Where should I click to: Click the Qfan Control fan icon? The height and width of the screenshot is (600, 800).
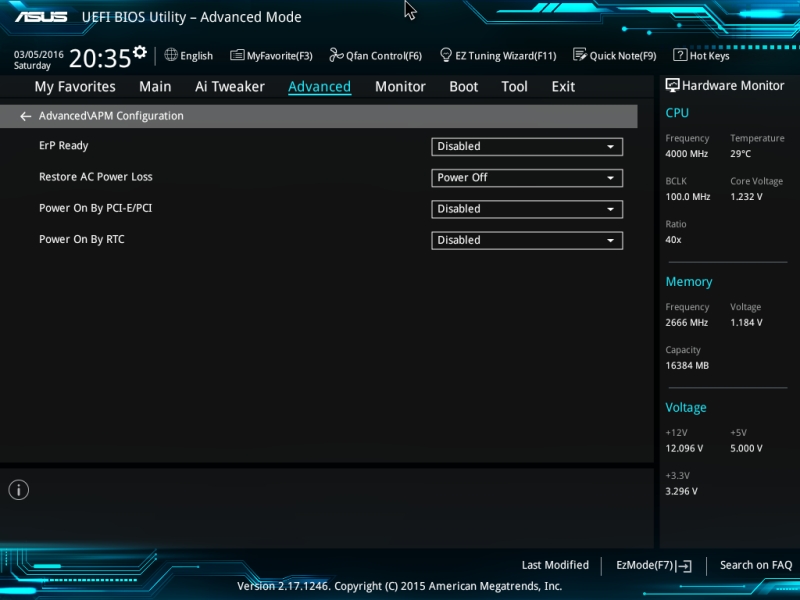point(336,55)
